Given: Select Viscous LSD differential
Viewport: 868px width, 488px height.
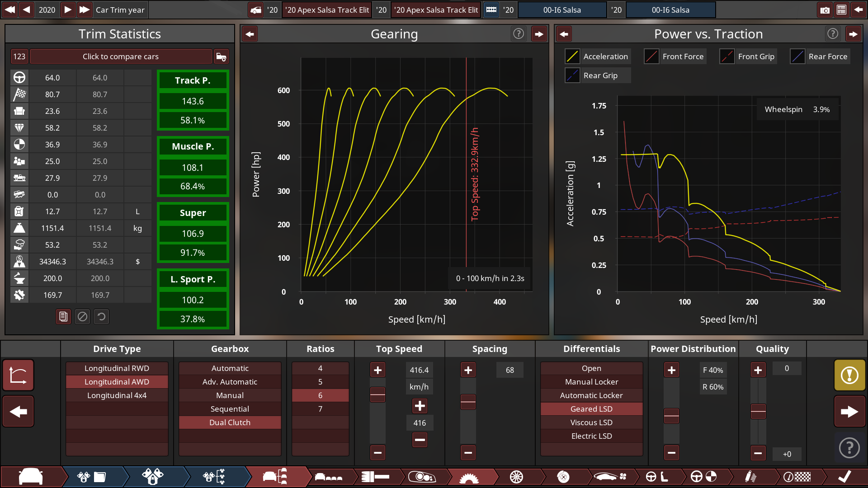Looking at the screenshot, I should 591,422.
